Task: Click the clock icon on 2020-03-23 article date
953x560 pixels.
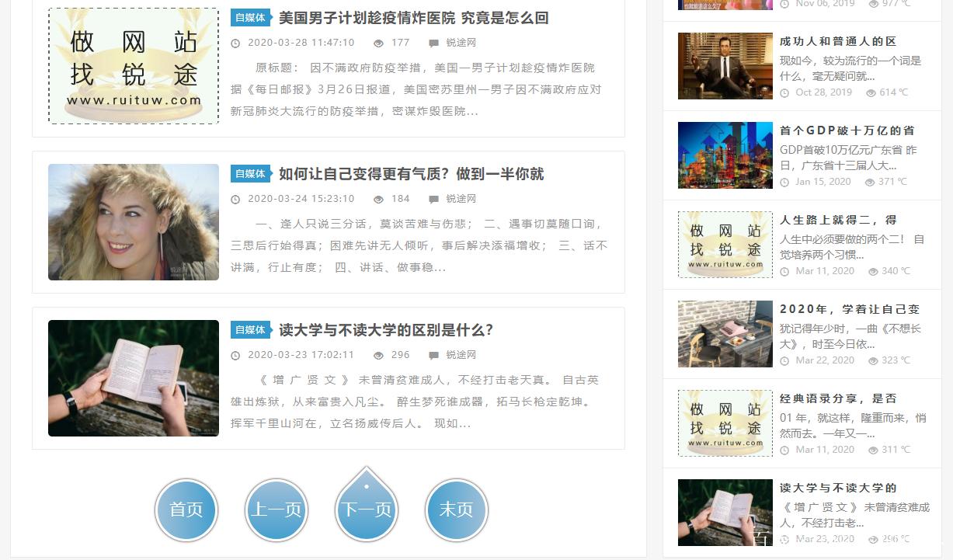Action: tap(235, 355)
